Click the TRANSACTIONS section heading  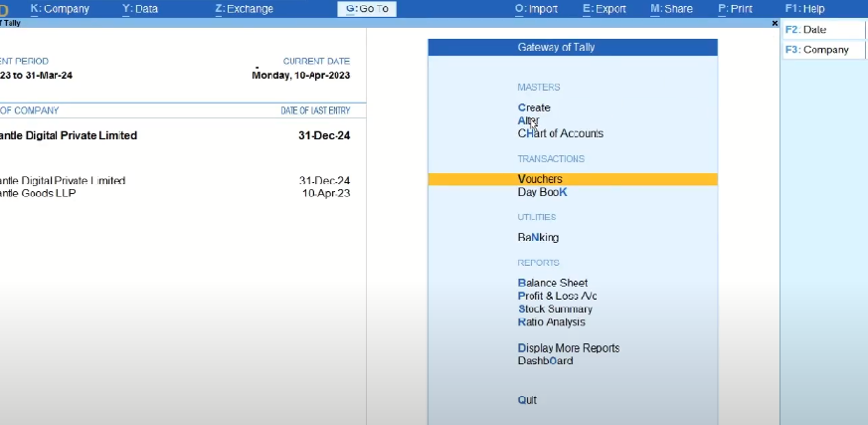pyautogui.click(x=551, y=159)
